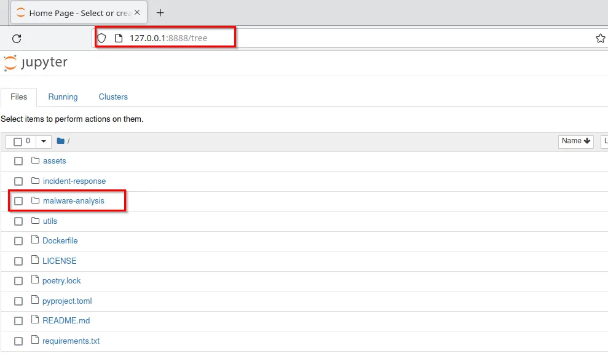Screen dimensions: 608x364
Task: Enable the select-all checkbox in the header
Action: [18, 142]
